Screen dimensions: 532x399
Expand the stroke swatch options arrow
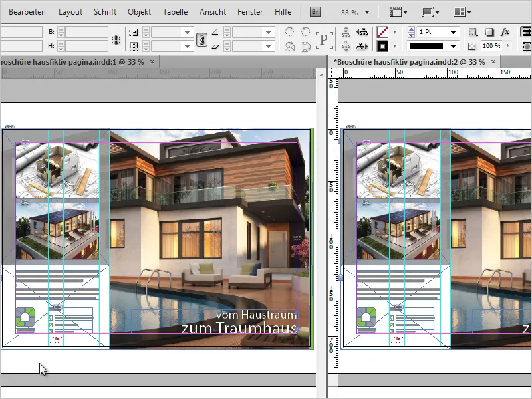(x=394, y=46)
